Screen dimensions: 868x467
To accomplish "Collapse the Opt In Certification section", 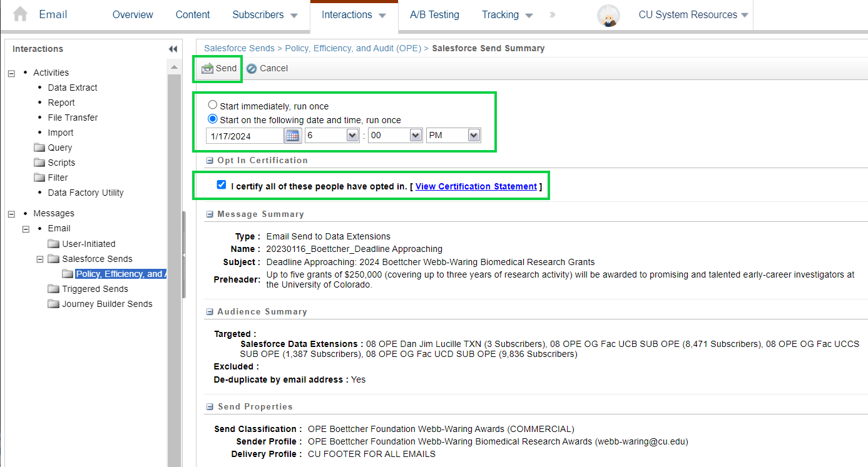I will [210, 161].
